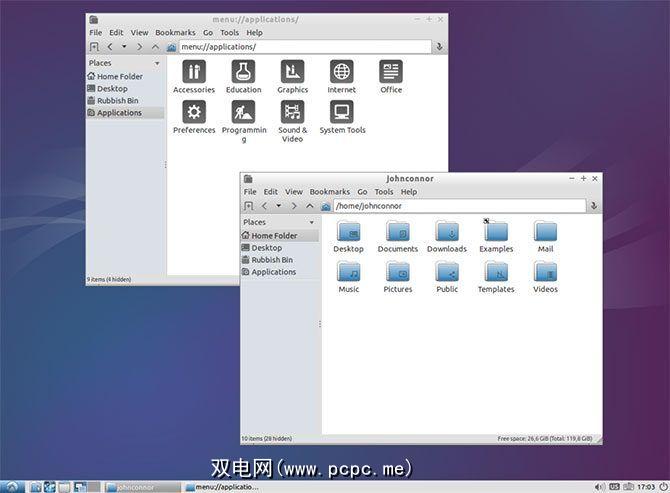Open the Internet globe icon
670x493 pixels.
tap(342, 72)
